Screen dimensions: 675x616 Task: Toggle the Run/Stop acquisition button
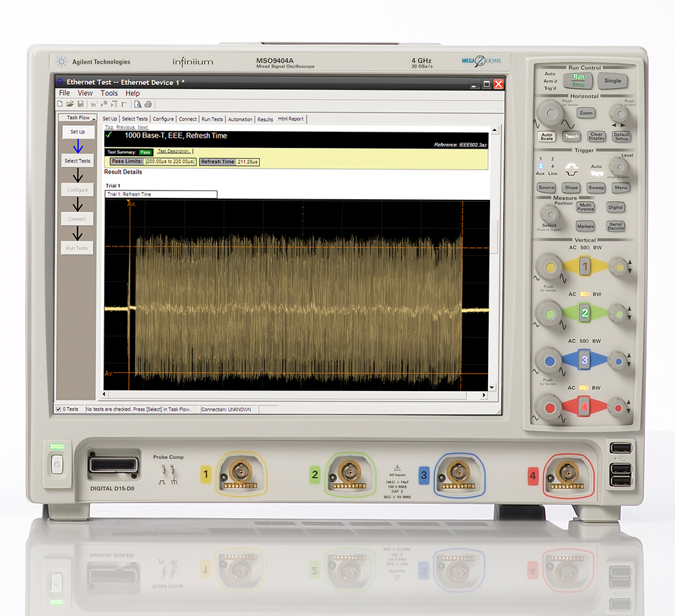click(x=578, y=81)
